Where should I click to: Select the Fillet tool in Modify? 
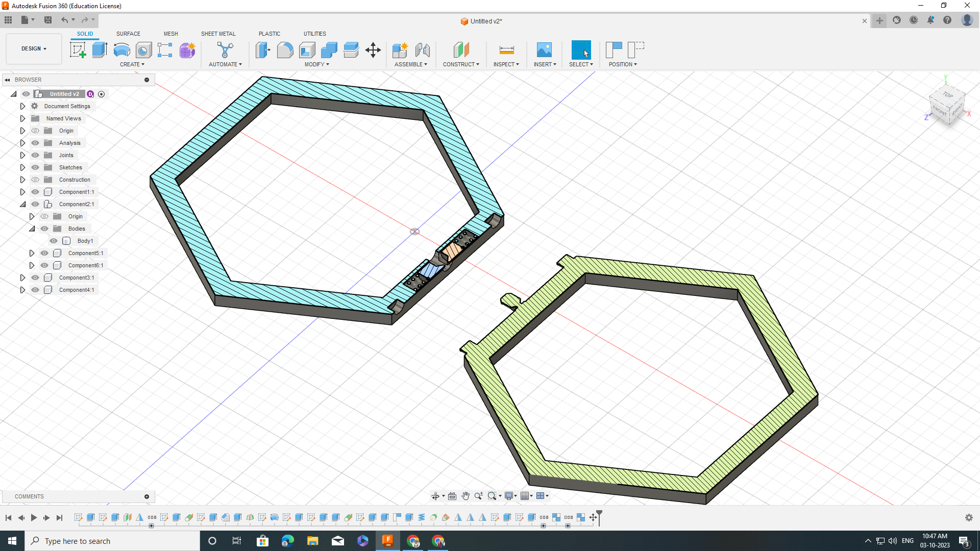click(x=285, y=50)
